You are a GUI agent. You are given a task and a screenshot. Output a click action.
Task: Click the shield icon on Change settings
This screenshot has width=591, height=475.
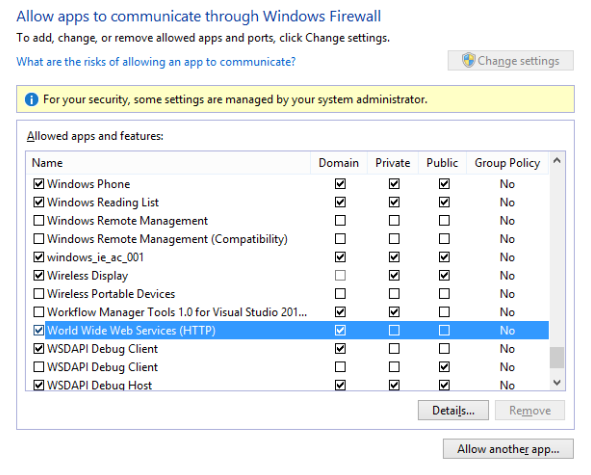(x=469, y=60)
